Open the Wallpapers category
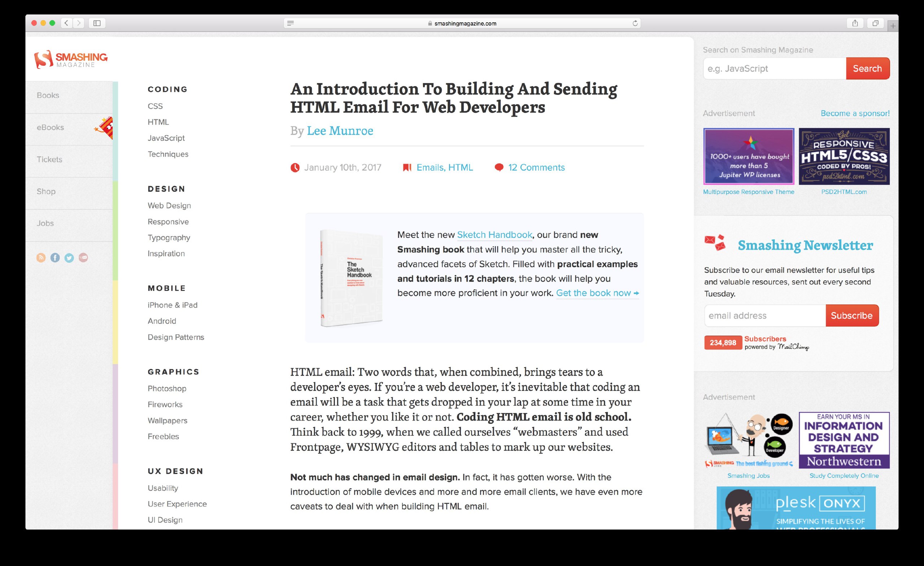 tap(167, 421)
